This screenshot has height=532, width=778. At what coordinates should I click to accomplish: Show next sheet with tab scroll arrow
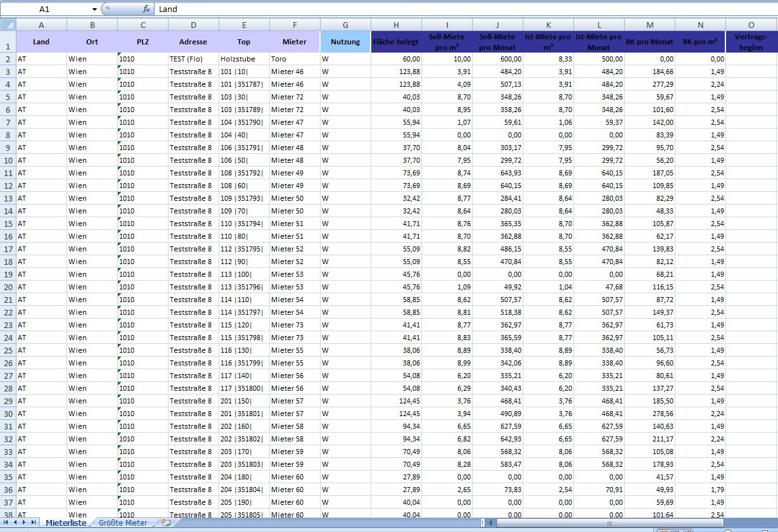click(x=24, y=522)
